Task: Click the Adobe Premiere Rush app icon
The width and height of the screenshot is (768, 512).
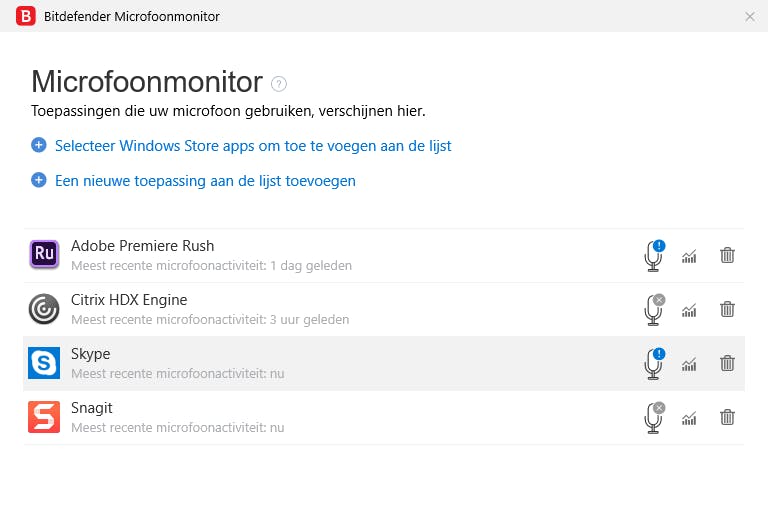Action: pyautogui.click(x=44, y=255)
